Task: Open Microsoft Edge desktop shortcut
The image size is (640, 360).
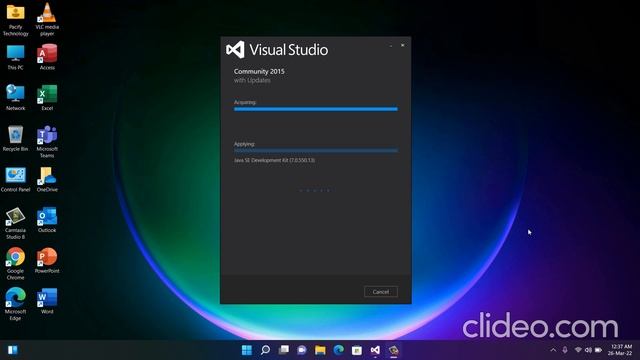Action: (x=16, y=304)
